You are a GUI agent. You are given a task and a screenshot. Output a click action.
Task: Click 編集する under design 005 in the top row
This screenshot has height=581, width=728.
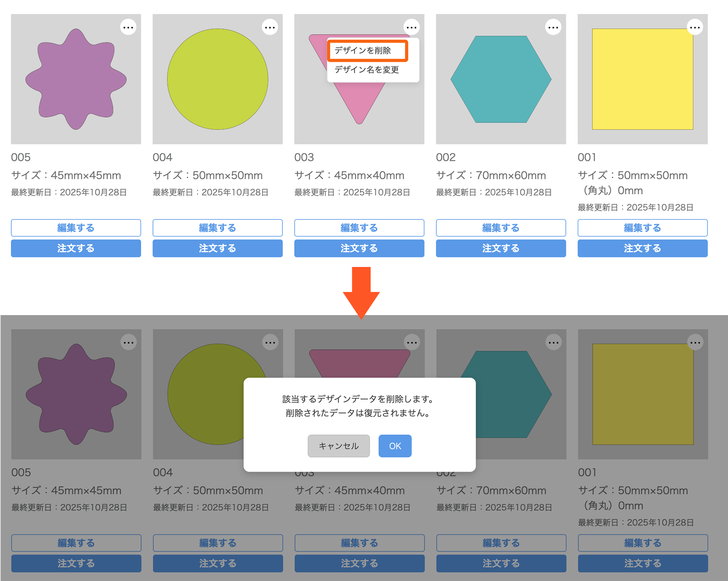click(x=76, y=228)
